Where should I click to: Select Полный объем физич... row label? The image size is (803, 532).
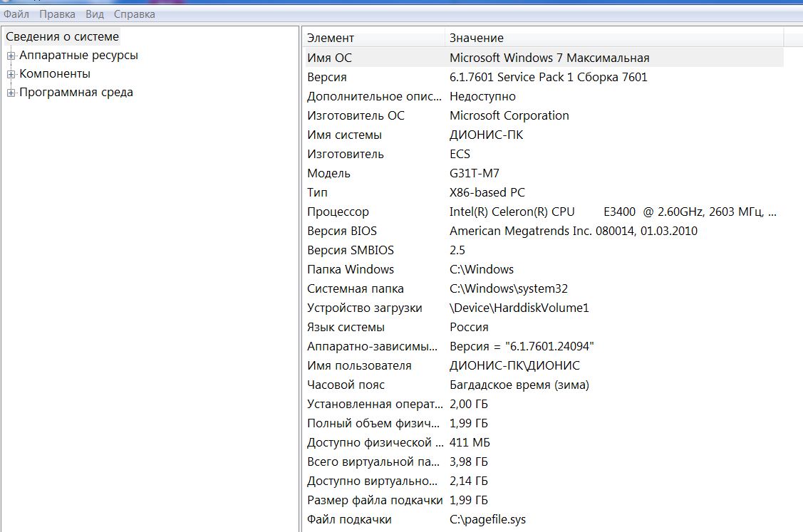click(373, 424)
